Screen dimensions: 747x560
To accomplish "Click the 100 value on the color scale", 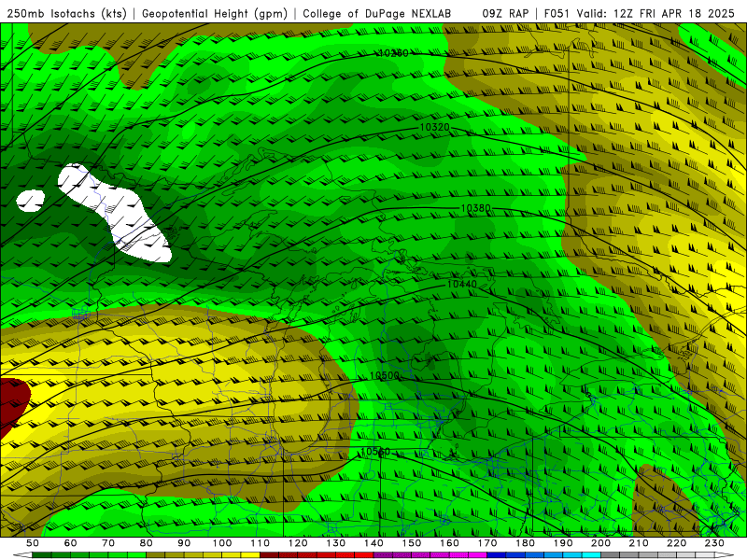I will click(222, 543).
